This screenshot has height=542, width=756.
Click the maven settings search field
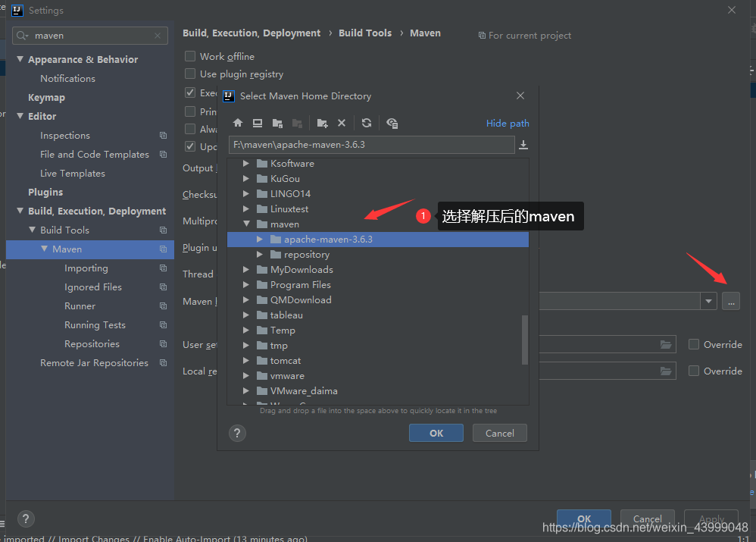coord(90,36)
